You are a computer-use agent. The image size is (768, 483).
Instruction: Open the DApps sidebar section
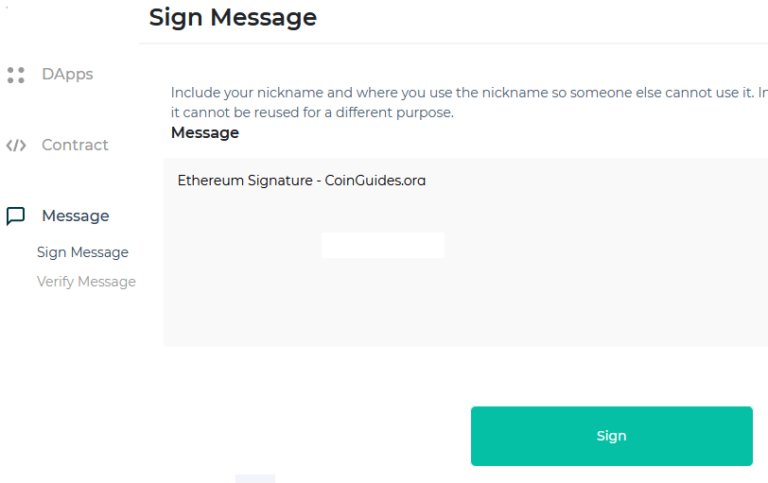coord(67,74)
